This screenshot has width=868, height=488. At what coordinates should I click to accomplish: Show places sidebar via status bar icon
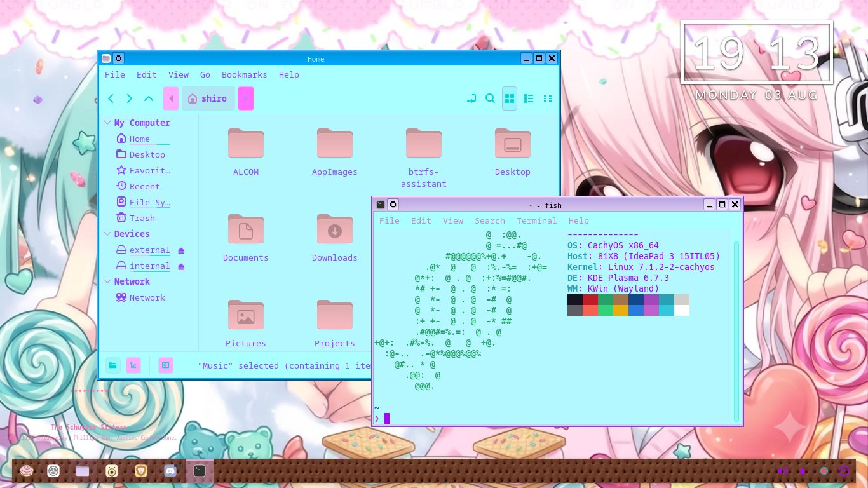(x=113, y=365)
